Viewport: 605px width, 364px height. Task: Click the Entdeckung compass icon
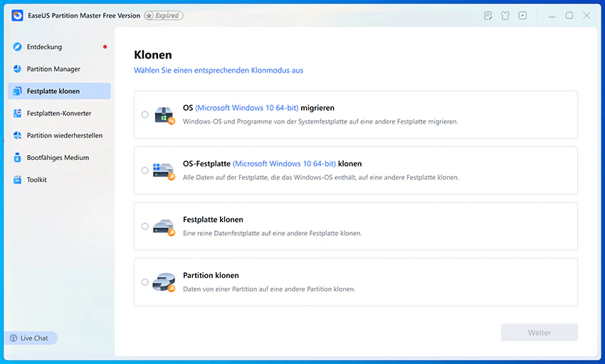[17, 47]
